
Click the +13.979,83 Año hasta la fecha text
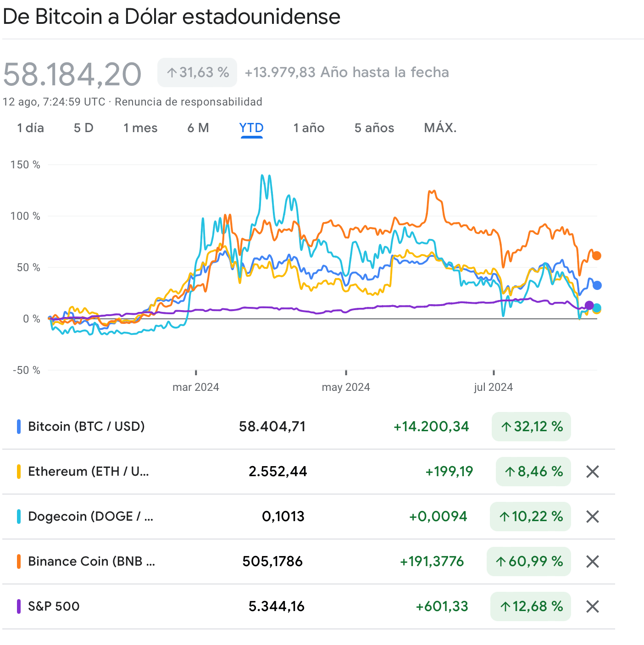click(347, 72)
